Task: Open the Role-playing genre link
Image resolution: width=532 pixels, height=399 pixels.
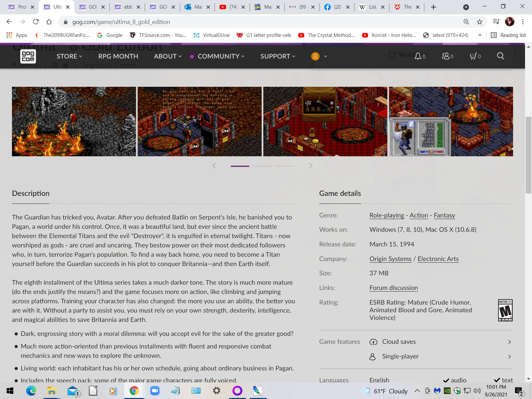Action: (x=387, y=215)
